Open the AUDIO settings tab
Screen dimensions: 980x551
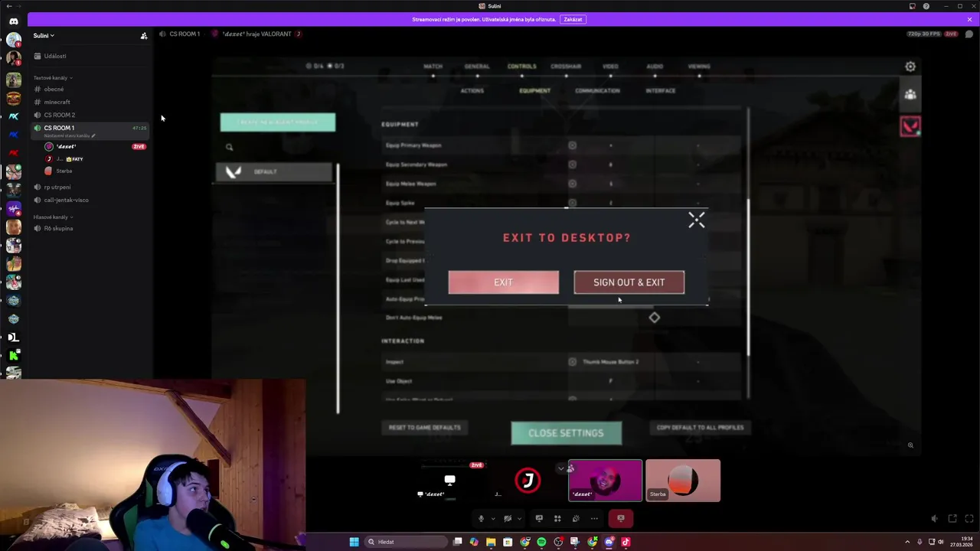[655, 67]
